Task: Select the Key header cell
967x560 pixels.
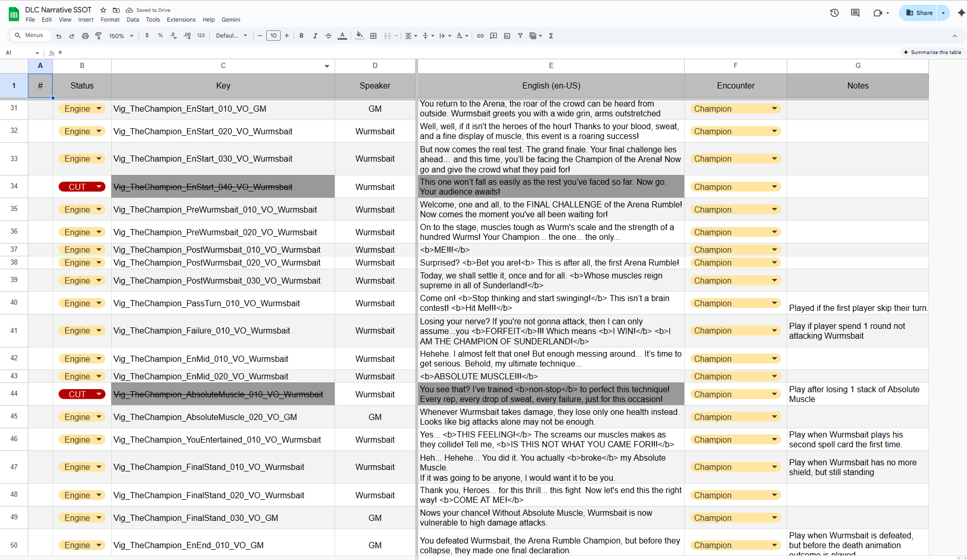Action: pyautogui.click(x=223, y=85)
